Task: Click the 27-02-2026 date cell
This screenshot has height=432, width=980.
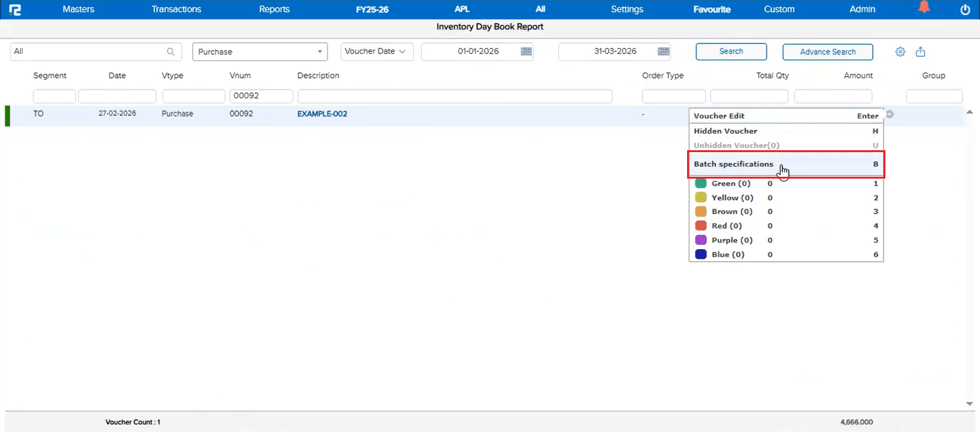Action: point(117,113)
